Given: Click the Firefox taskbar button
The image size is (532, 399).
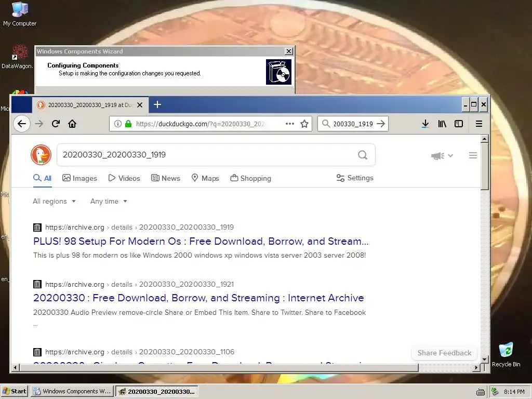Looking at the screenshot, I should pyautogui.click(x=156, y=391).
